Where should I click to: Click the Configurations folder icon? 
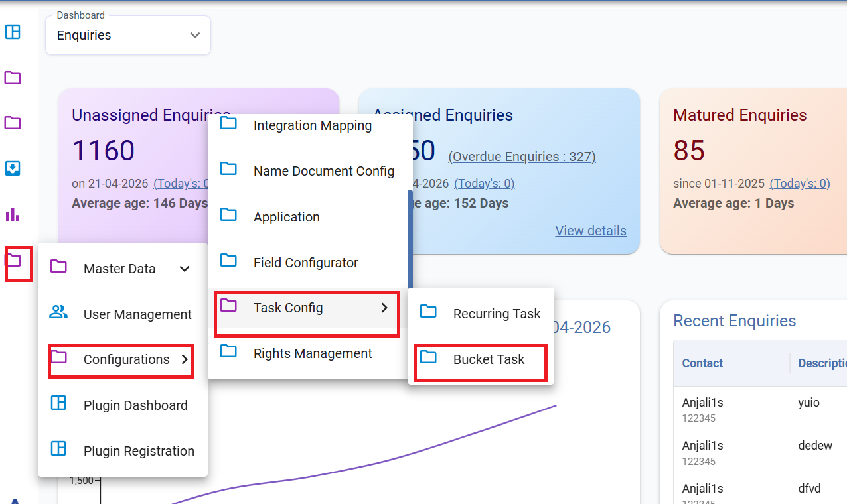coord(58,357)
